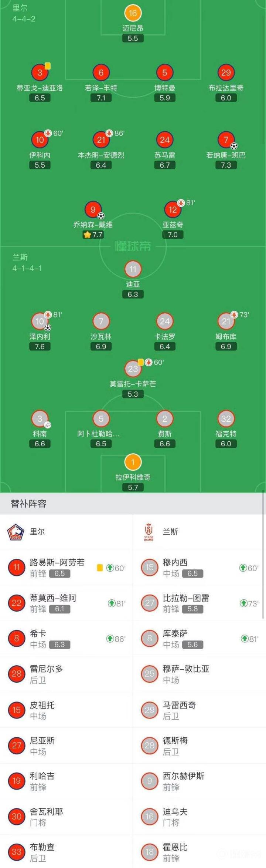Open the 里尔 LOSC club logo
Screen dimensions: 266x868
16,532
